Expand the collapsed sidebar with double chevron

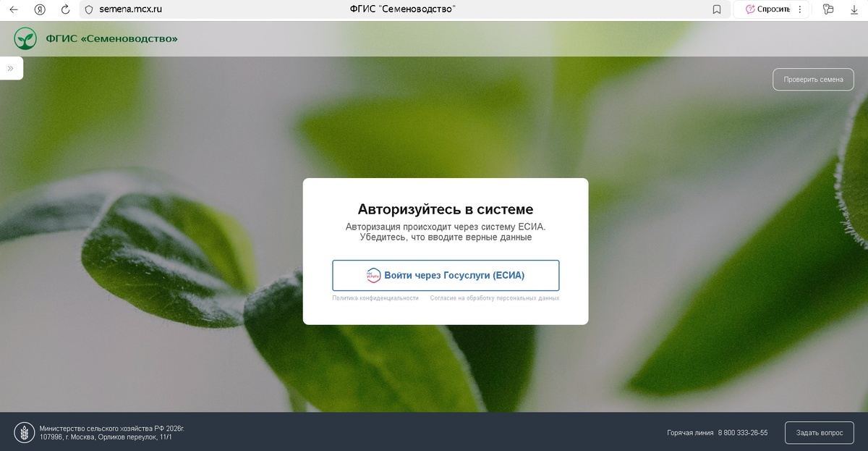10,67
